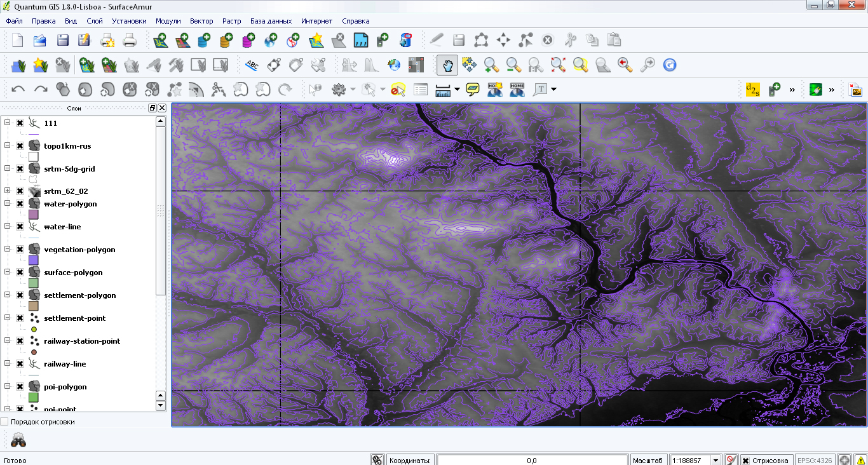Open the Растр menu

point(232,21)
